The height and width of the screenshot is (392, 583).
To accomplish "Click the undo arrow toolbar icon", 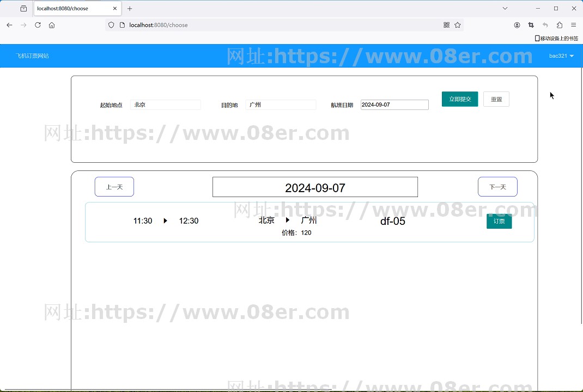I will point(545,25).
